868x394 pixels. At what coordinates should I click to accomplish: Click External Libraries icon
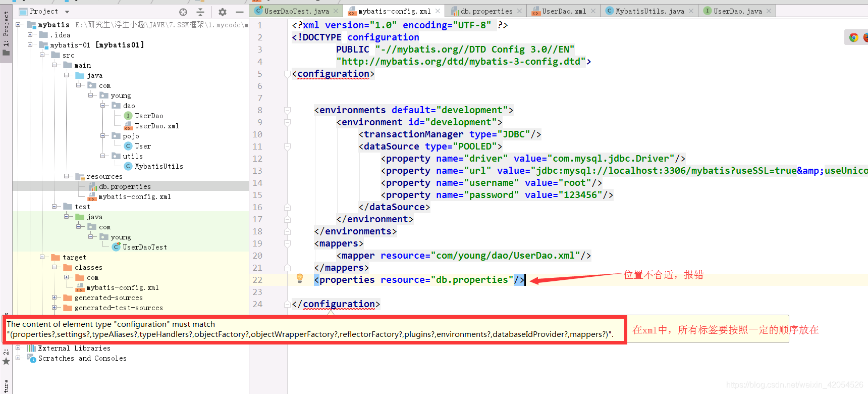tap(31, 348)
